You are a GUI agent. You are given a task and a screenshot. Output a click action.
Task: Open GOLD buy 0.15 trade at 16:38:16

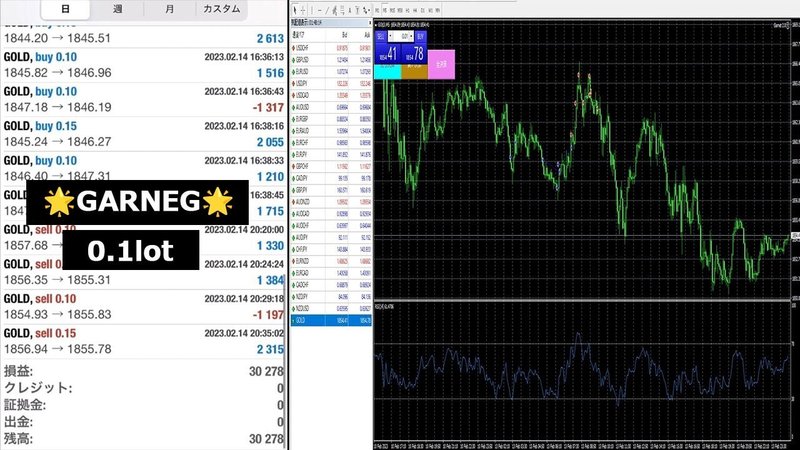click(143, 134)
